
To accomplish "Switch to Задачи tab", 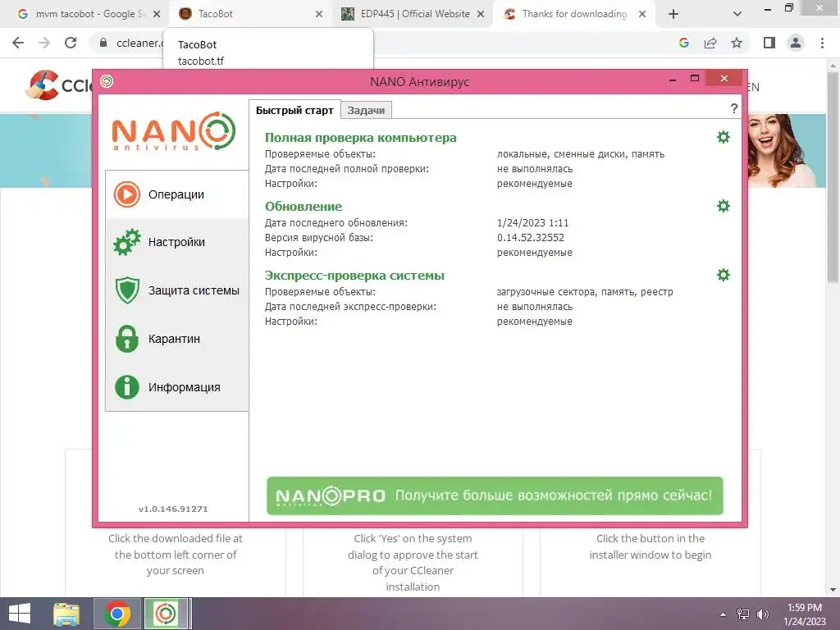I will coord(366,111).
